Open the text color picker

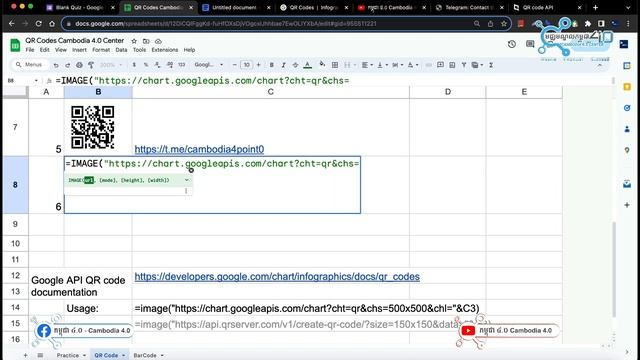(308, 65)
